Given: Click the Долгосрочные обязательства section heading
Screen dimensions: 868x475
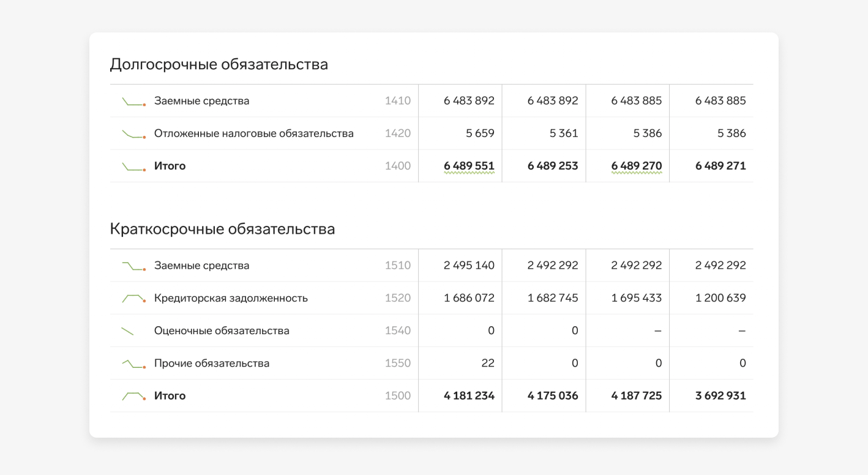Looking at the screenshot, I should pyautogui.click(x=219, y=64).
